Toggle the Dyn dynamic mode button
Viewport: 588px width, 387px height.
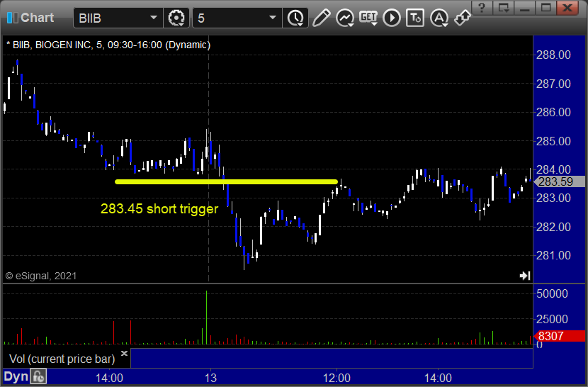pos(16,376)
